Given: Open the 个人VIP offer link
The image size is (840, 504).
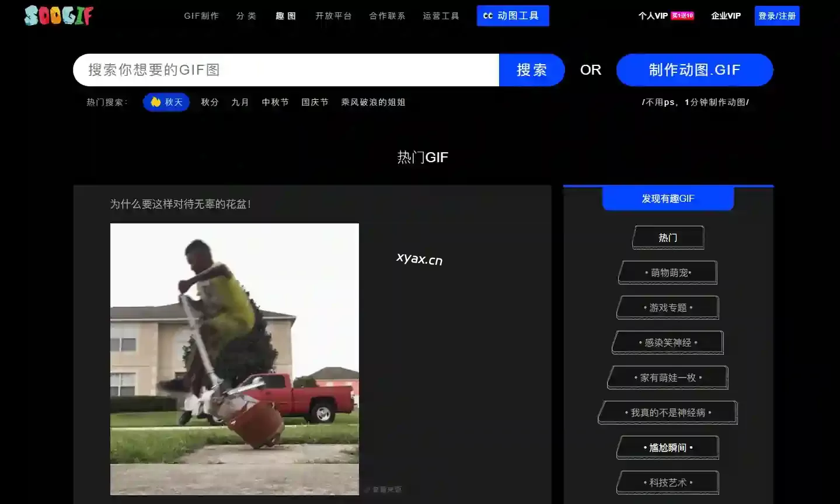Looking at the screenshot, I should [665, 16].
